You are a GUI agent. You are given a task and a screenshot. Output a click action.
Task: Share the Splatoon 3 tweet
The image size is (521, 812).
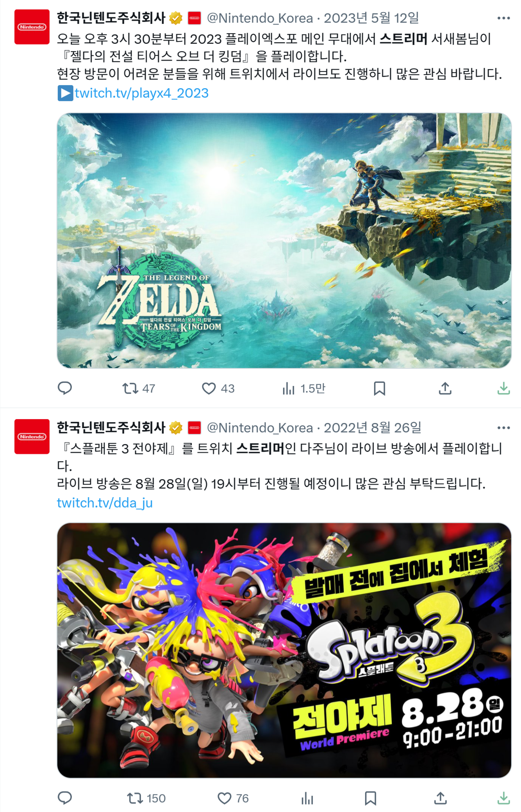(441, 798)
